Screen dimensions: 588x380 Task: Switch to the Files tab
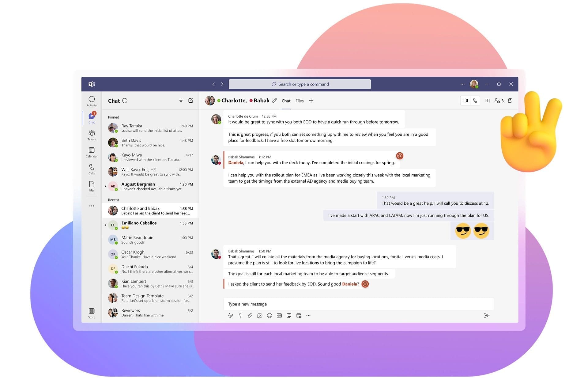300,100
